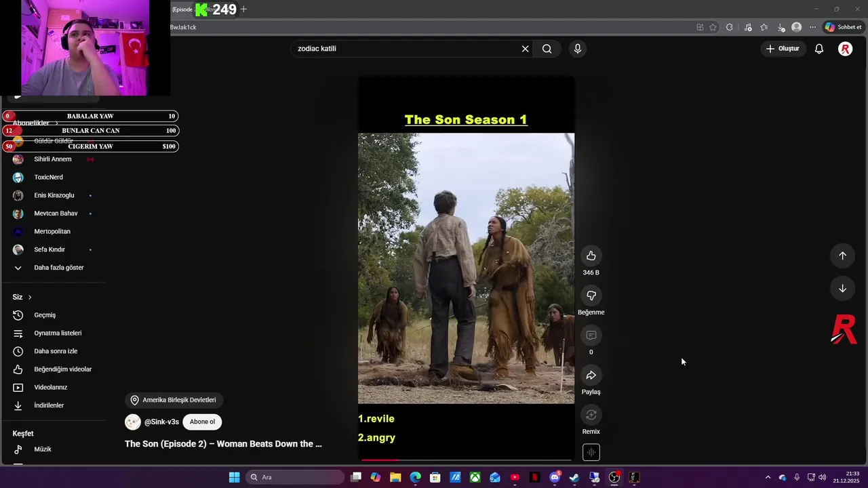Expand the Siz section chevron
Screen dimensions: 868x488
29,297
